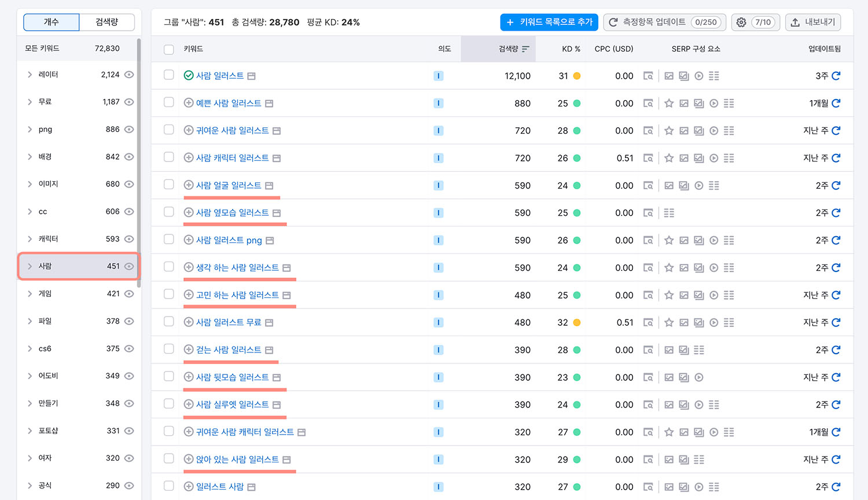
Task: Open SERP view for 사람 일러스트 row
Action: click(x=648, y=76)
